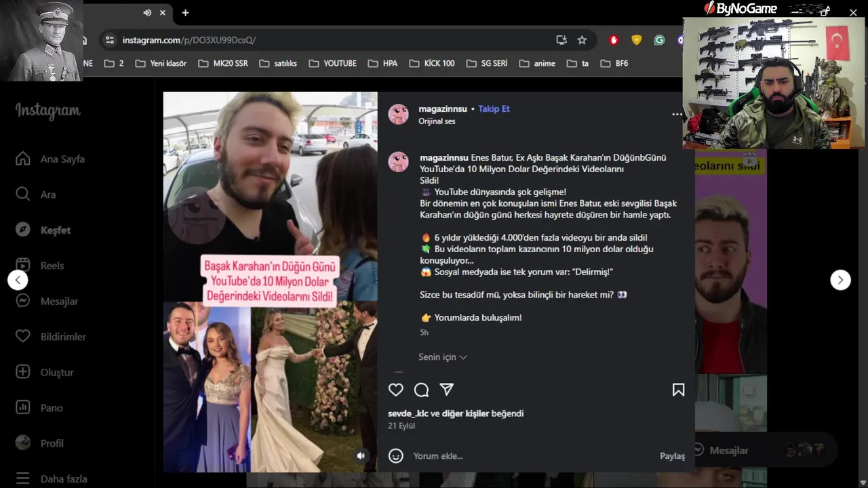The height and width of the screenshot is (488, 868).
Task: Click the magazinnsu header profile picture
Action: pos(398,115)
